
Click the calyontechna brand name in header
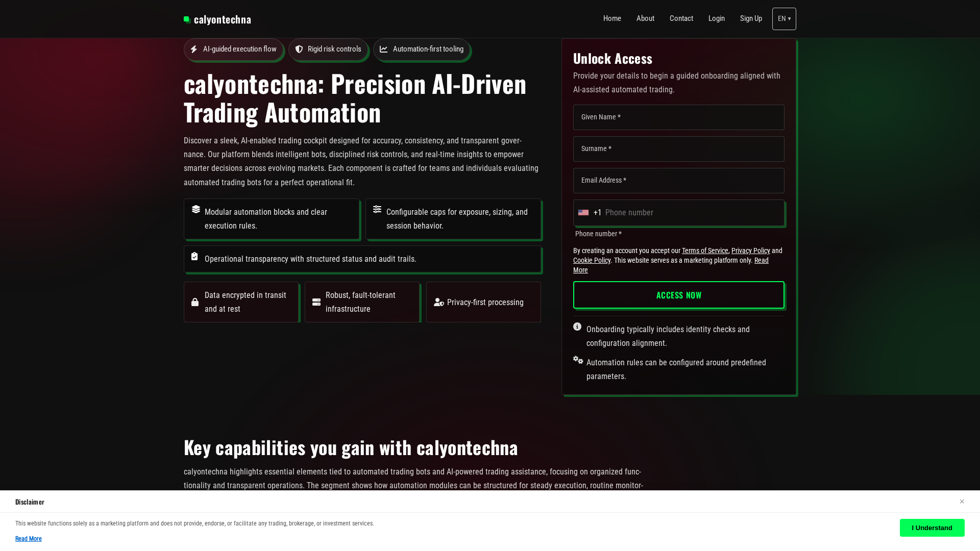[223, 19]
